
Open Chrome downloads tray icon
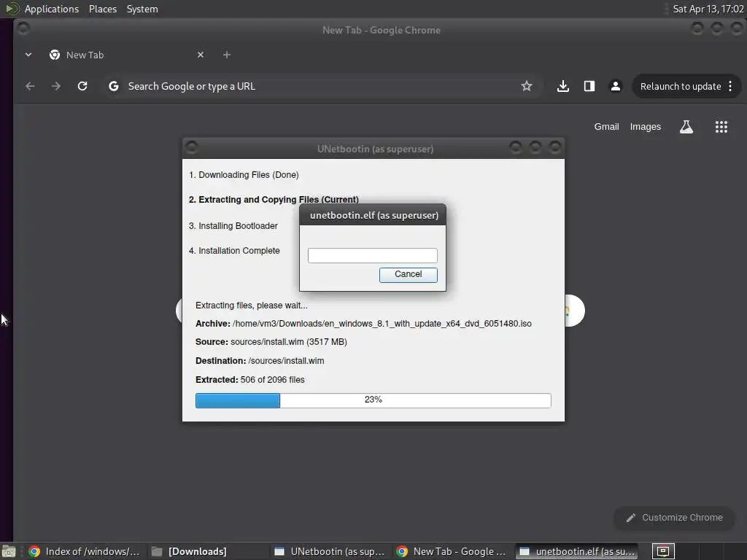[563, 86]
